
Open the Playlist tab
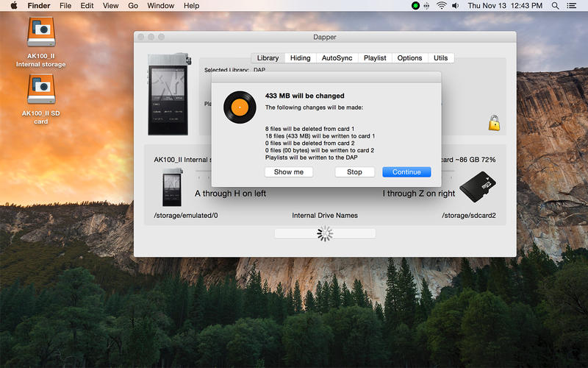coord(375,58)
